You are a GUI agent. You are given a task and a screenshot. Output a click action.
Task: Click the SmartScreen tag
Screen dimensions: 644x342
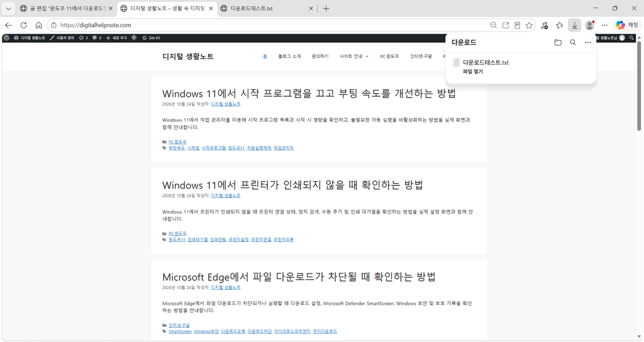pyautogui.click(x=180, y=331)
